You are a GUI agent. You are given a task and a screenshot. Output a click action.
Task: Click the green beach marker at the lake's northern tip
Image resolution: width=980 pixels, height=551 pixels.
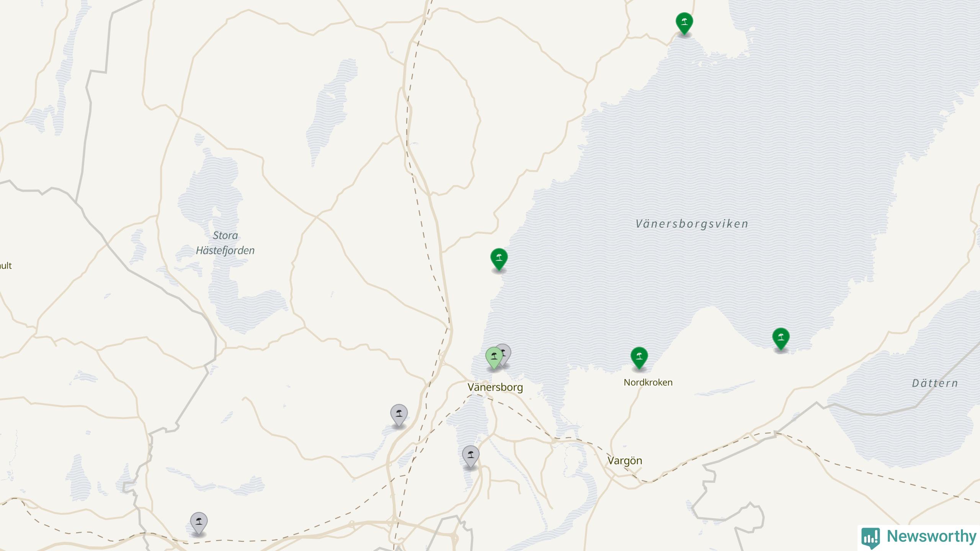tap(684, 23)
